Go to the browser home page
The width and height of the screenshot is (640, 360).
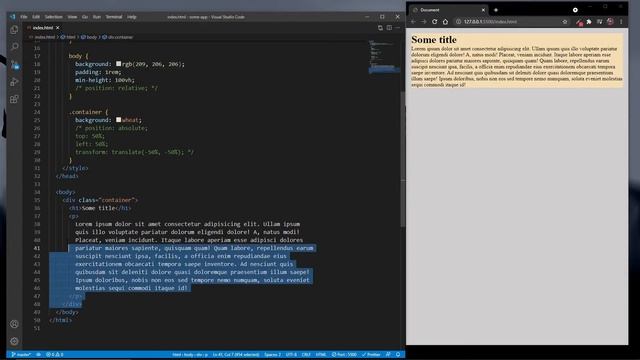click(445, 22)
